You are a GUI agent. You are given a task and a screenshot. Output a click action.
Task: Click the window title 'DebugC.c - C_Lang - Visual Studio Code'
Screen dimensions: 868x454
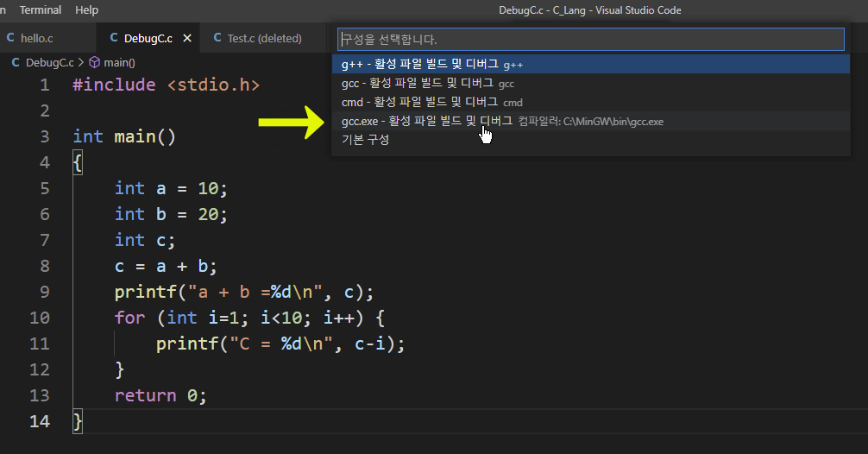coord(589,10)
